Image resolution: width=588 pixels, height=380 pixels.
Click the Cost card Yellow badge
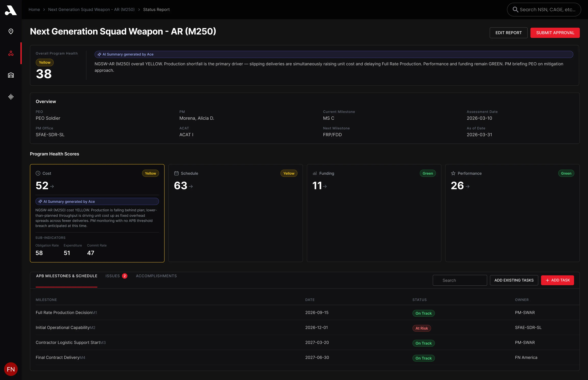tap(151, 173)
